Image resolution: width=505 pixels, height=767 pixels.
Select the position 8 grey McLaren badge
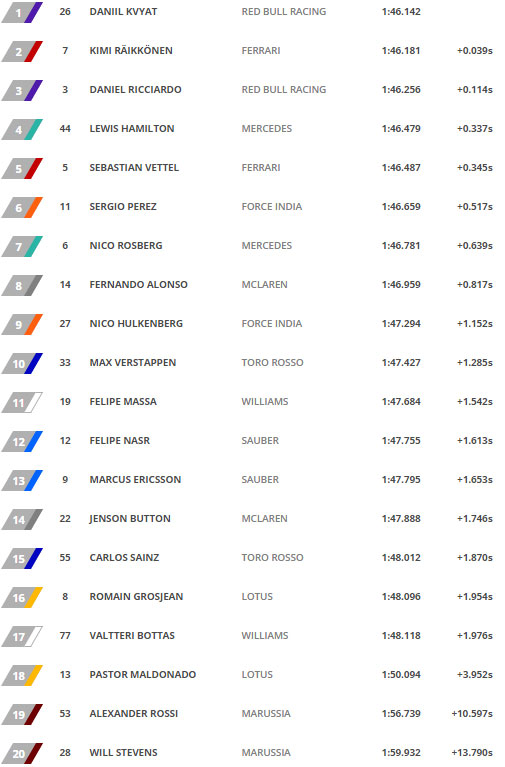(x=22, y=286)
